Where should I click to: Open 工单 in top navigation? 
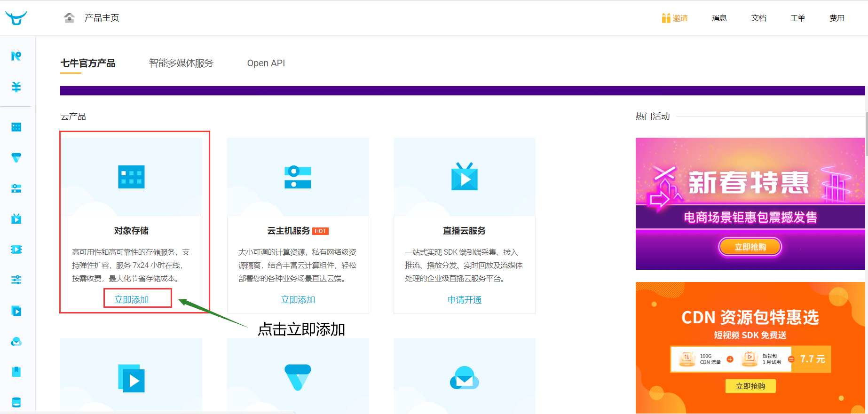[797, 18]
